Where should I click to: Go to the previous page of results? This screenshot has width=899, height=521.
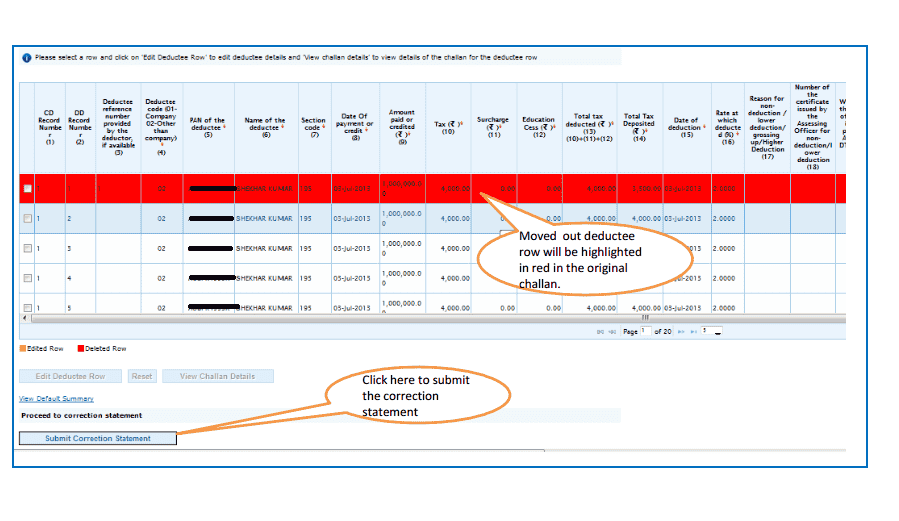tap(612, 332)
